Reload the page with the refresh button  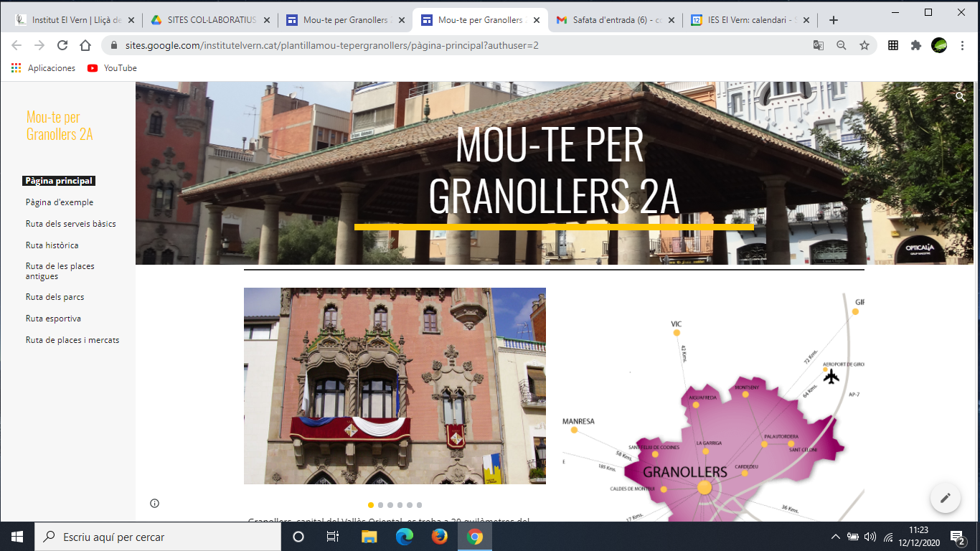tap(62, 45)
